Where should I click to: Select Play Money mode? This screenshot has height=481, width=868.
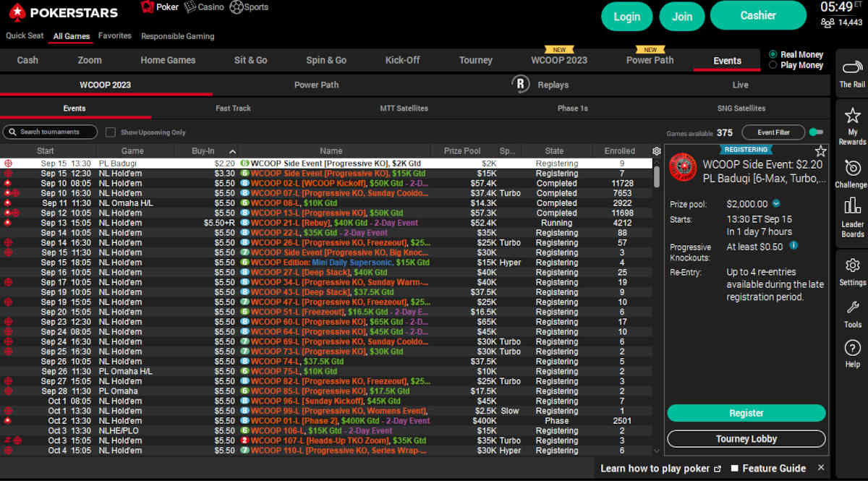click(773, 65)
